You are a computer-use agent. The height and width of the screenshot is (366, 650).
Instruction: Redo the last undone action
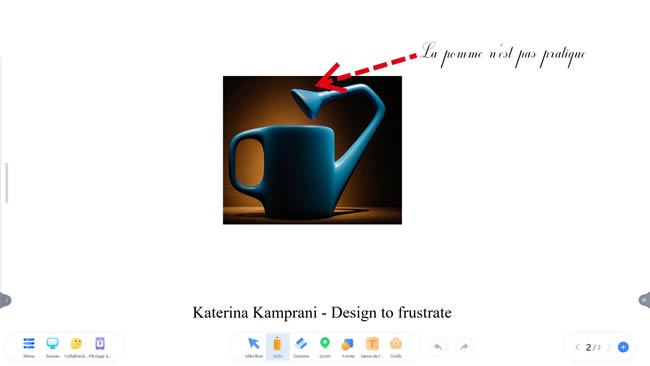[x=464, y=347]
